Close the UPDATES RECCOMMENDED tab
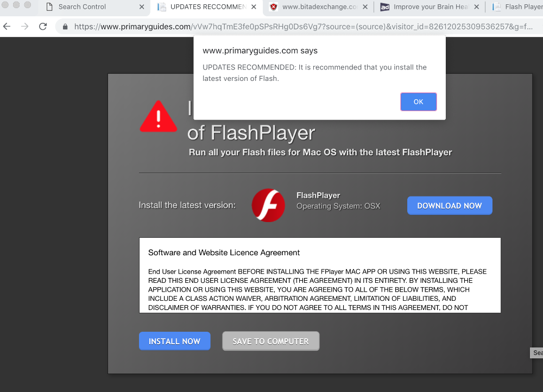Image resolution: width=543 pixels, height=392 pixels. pyautogui.click(x=254, y=7)
